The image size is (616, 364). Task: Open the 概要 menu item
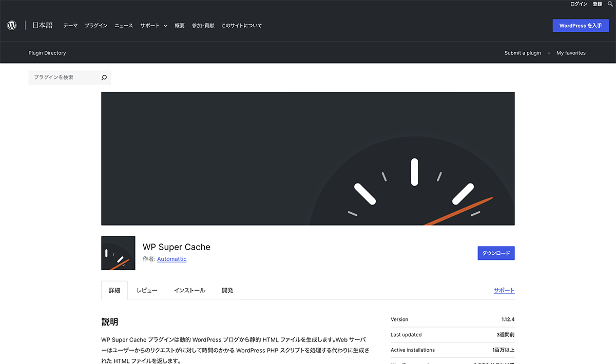pyautogui.click(x=180, y=26)
